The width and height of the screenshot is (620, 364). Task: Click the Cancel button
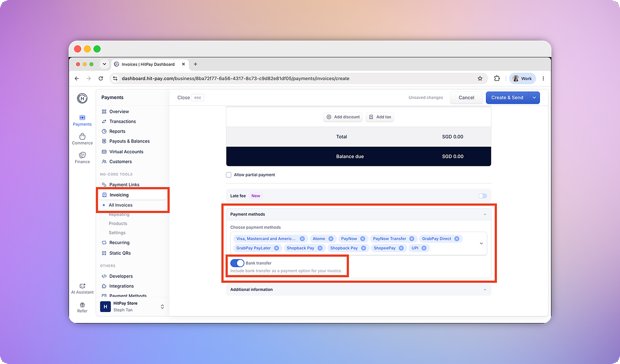click(x=466, y=98)
